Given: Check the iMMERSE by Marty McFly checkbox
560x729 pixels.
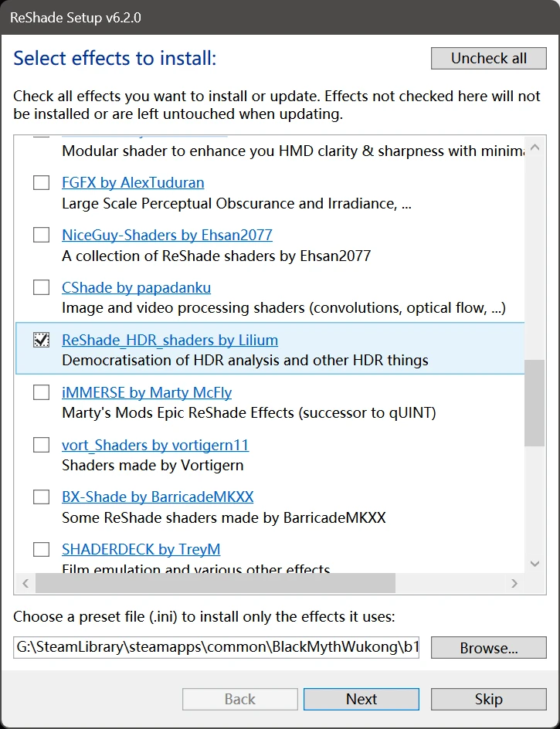Looking at the screenshot, I should point(41,393).
